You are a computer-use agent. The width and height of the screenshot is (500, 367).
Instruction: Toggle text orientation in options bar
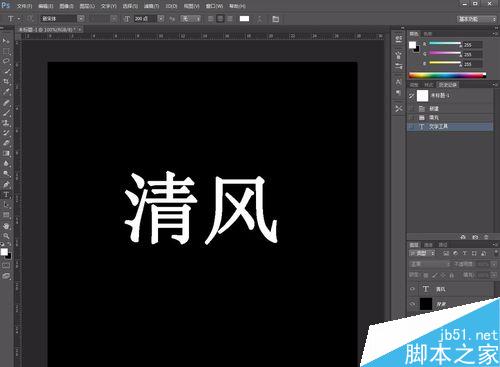point(30,19)
